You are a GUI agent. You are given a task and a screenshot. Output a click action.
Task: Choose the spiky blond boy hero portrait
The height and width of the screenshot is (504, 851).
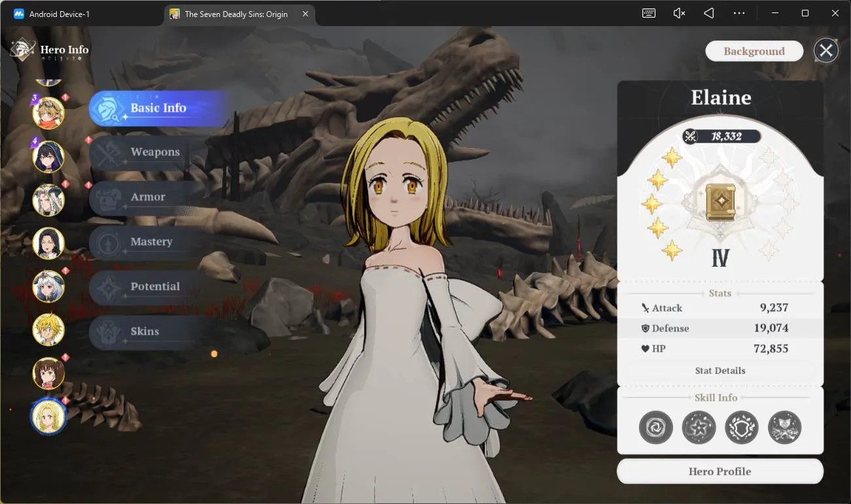(48, 329)
